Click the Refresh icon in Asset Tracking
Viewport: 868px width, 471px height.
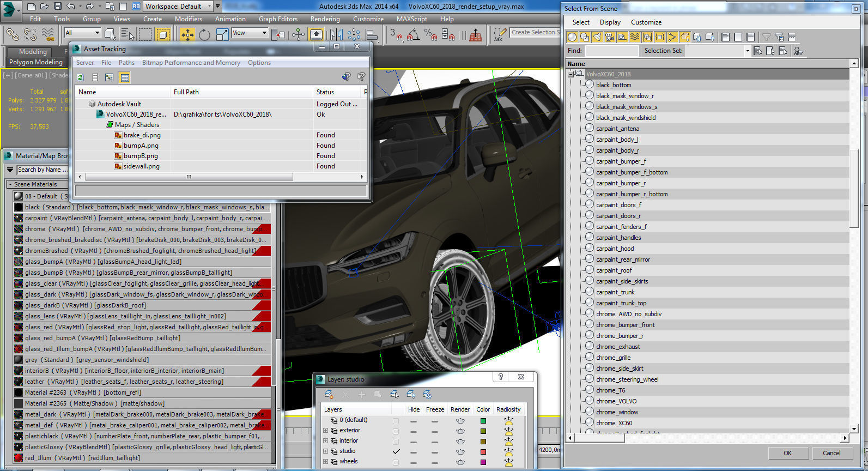click(x=81, y=77)
